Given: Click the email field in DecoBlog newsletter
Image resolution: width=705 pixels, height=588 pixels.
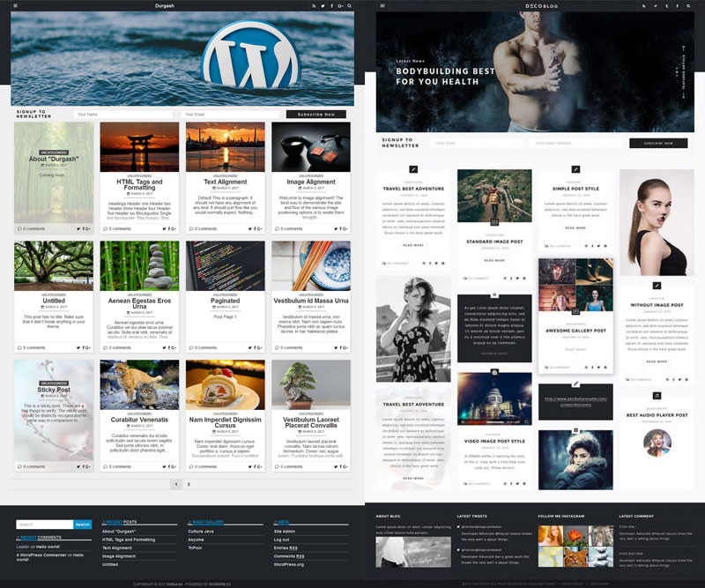Looking at the screenshot, I should (x=576, y=143).
